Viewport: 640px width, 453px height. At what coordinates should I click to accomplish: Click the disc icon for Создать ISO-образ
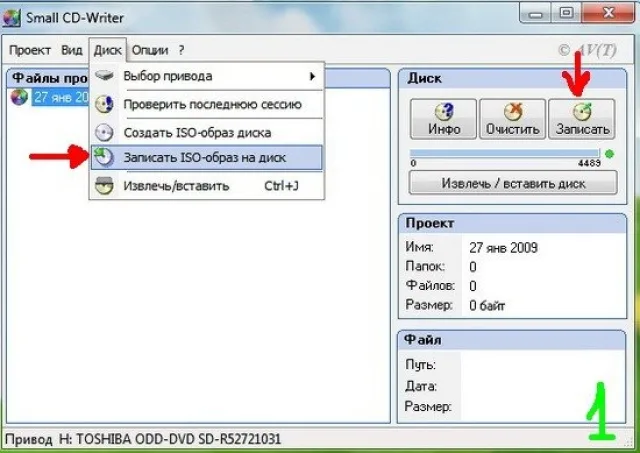104,133
